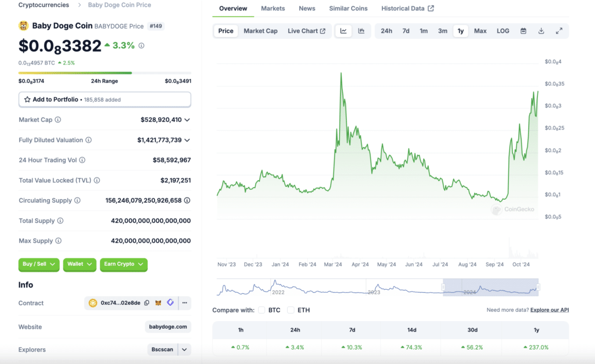Expand Explorers dropdown arrow

184,349
